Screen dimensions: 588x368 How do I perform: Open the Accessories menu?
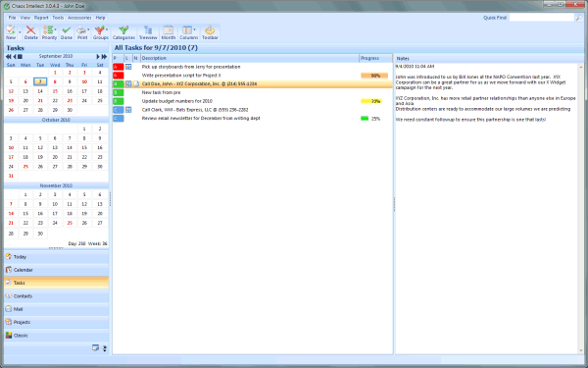pos(79,18)
